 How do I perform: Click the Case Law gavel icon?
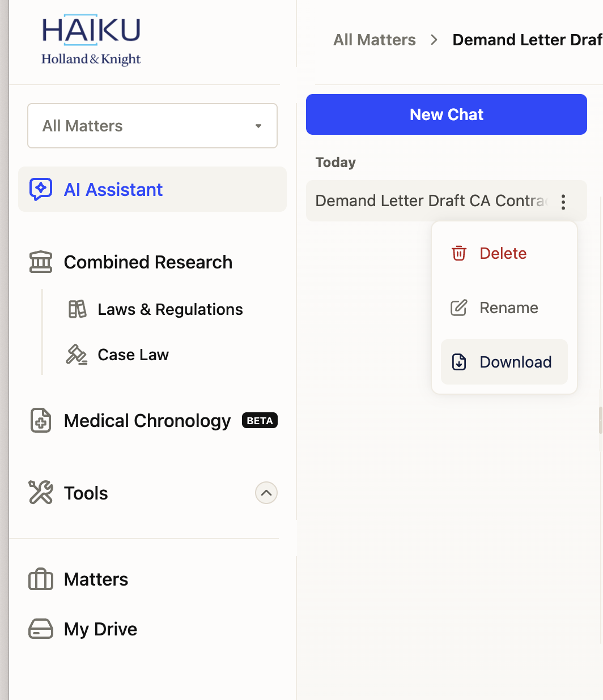[77, 355]
